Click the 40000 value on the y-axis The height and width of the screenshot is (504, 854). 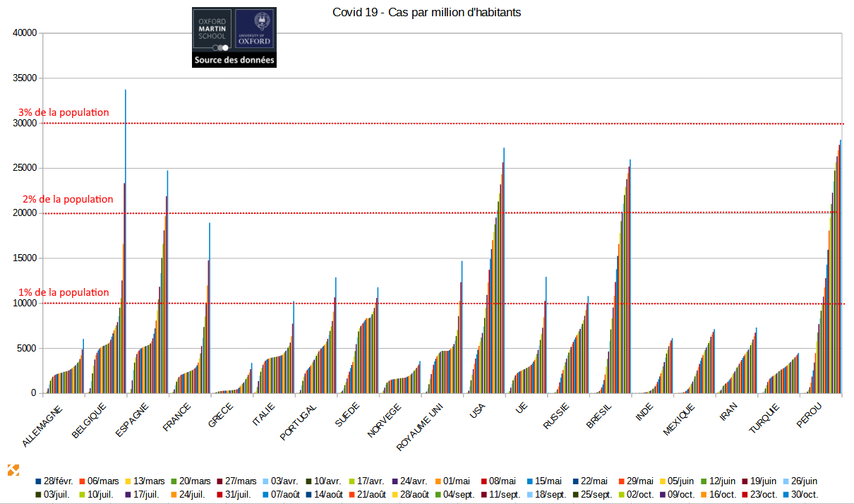click(x=25, y=33)
